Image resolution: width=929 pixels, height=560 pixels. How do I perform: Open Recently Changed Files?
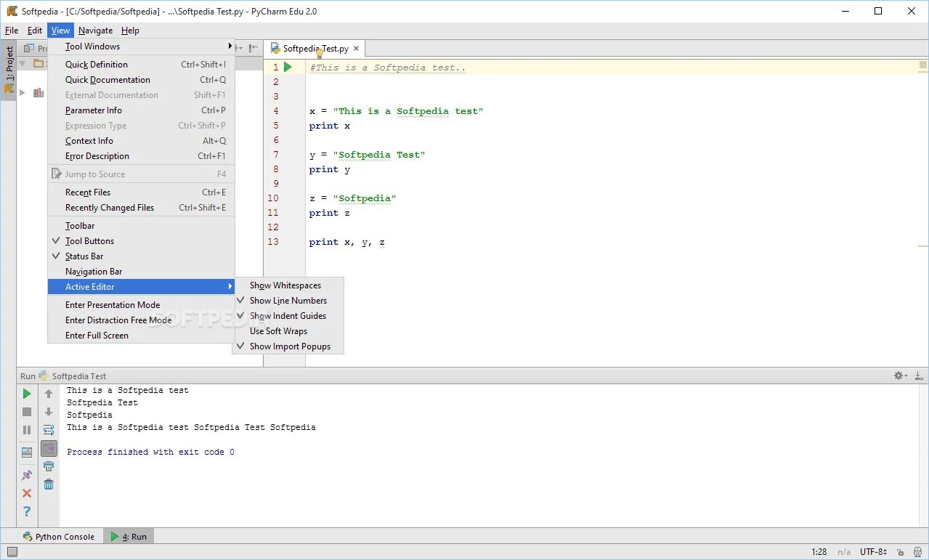(x=141, y=208)
